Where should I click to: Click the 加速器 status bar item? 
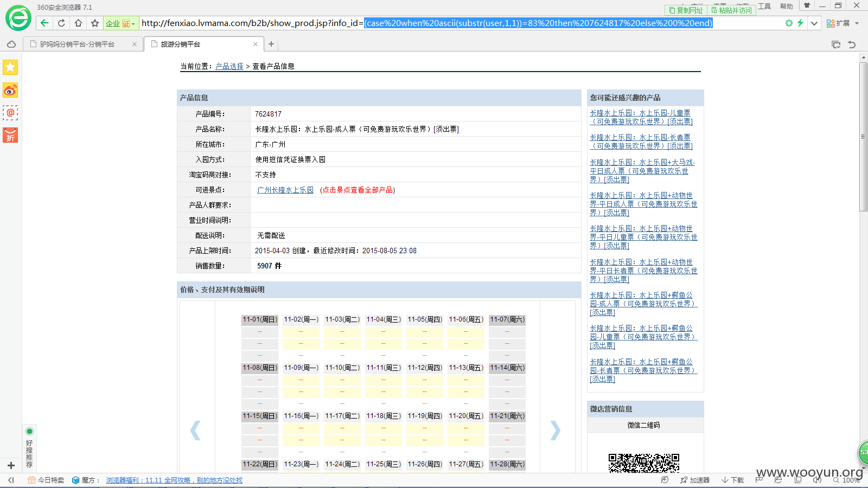pyautogui.click(x=695, y=480)
